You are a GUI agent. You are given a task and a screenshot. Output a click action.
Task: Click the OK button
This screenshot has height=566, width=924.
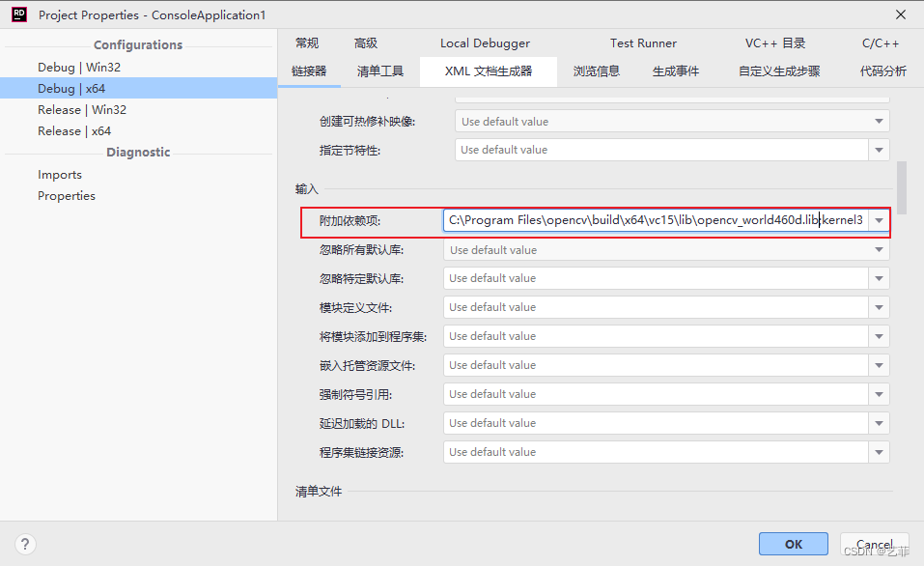[x=793, y=544]
